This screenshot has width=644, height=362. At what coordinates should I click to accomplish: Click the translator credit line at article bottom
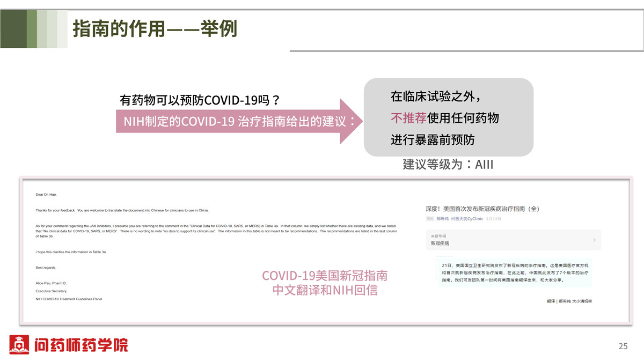[569, 301]
